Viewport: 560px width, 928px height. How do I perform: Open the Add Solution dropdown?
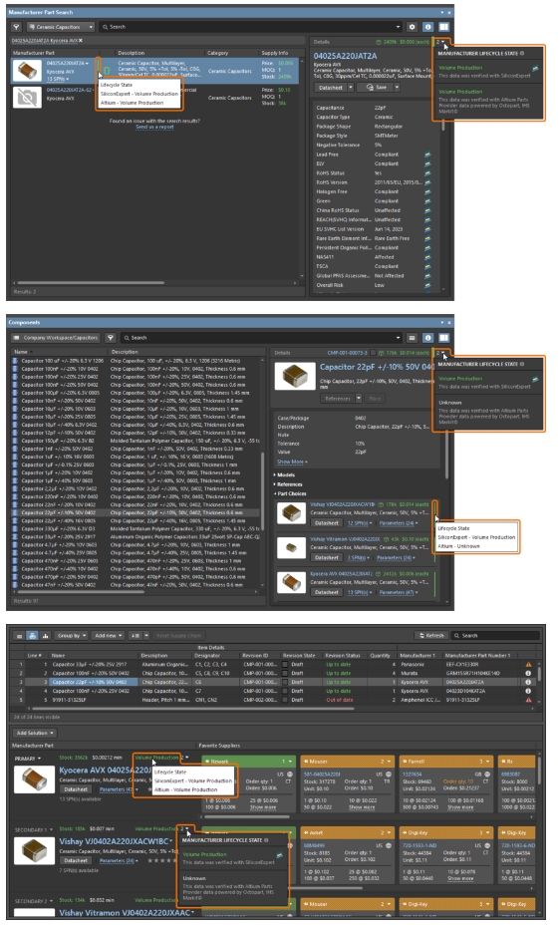[x=34, y=733]
